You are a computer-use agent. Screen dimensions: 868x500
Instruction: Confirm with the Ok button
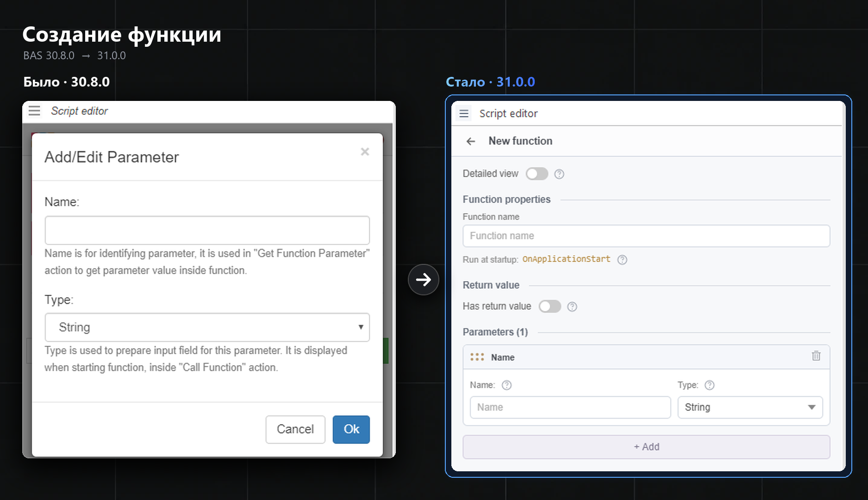351,429
